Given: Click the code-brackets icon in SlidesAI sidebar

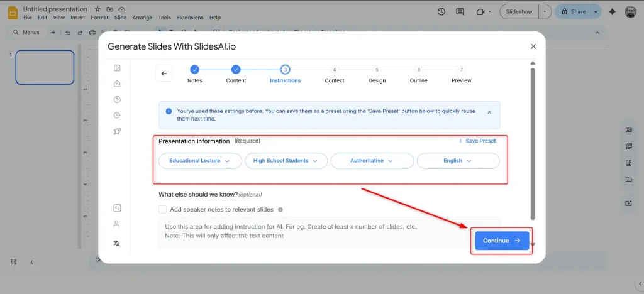Looking at the screenshot, I should [117, 208].
